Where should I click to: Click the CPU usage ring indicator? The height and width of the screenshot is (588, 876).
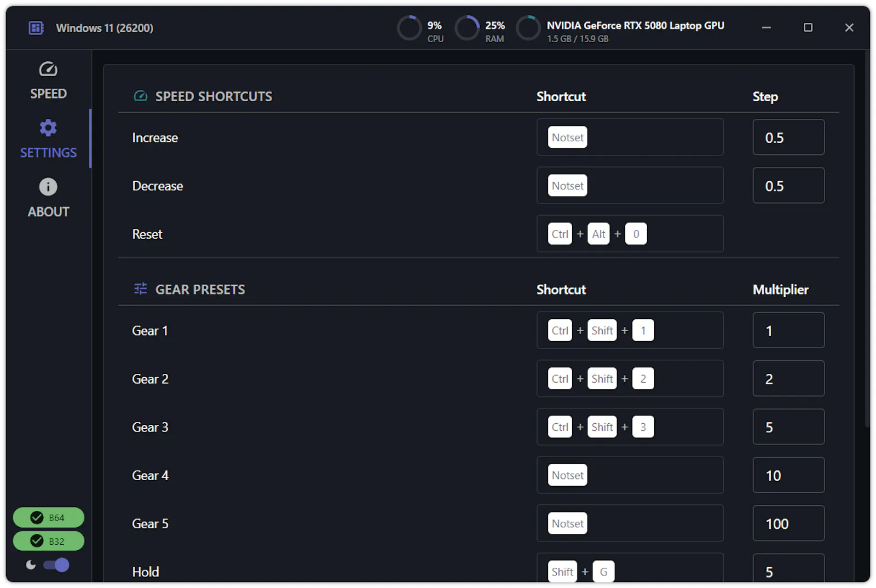click(x=409, y=28)
